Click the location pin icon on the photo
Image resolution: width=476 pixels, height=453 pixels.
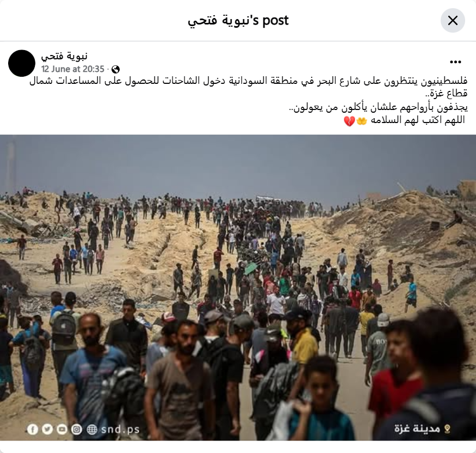click(x=447, y=428)
